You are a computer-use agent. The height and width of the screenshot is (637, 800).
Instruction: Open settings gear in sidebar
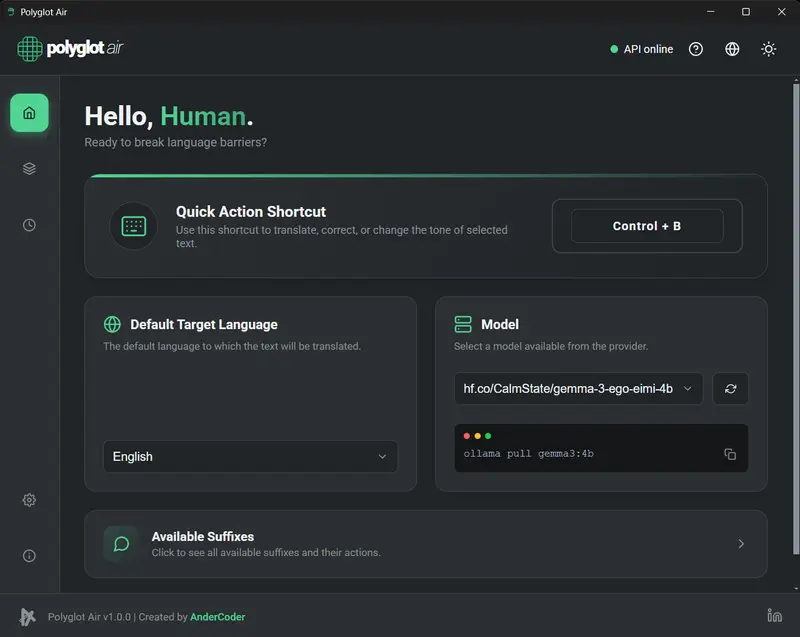coord(29,500)
